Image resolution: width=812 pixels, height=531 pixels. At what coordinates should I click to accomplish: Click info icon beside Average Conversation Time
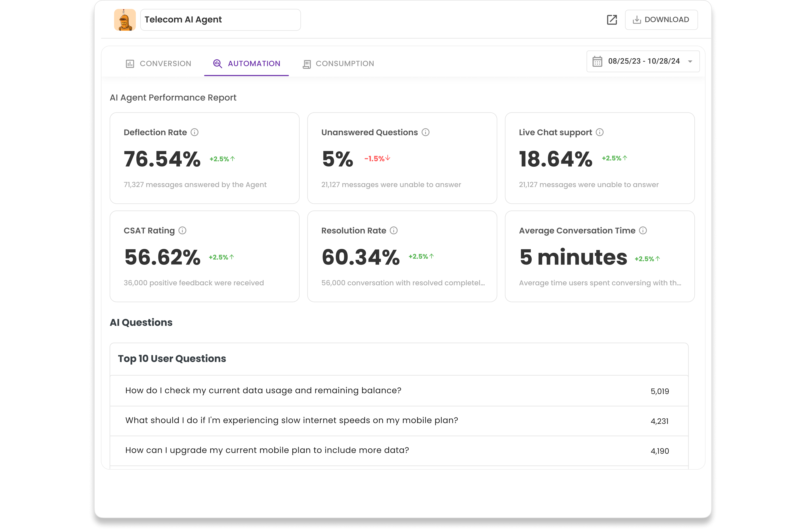tap(643, 231)
